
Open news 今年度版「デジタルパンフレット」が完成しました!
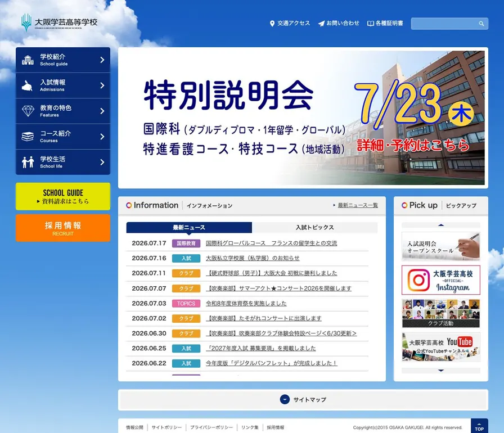point(272,363)
